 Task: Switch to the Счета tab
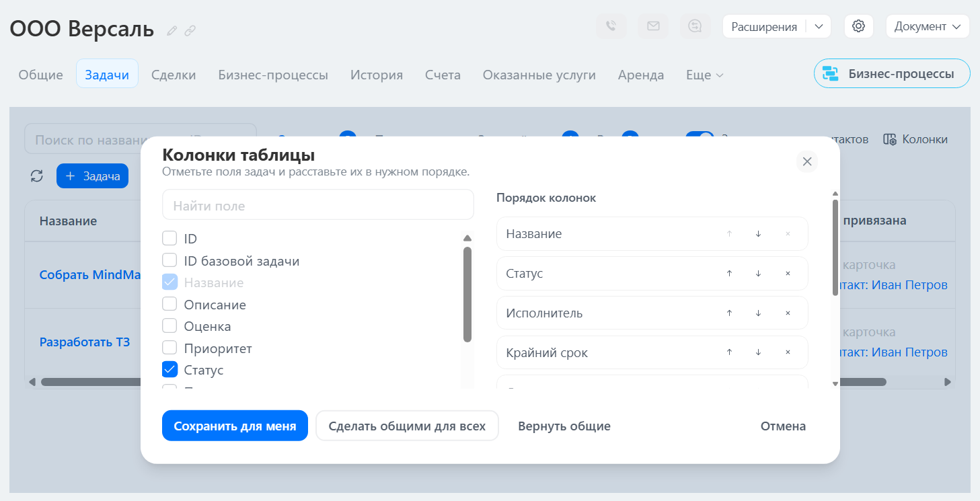[443, 75]
